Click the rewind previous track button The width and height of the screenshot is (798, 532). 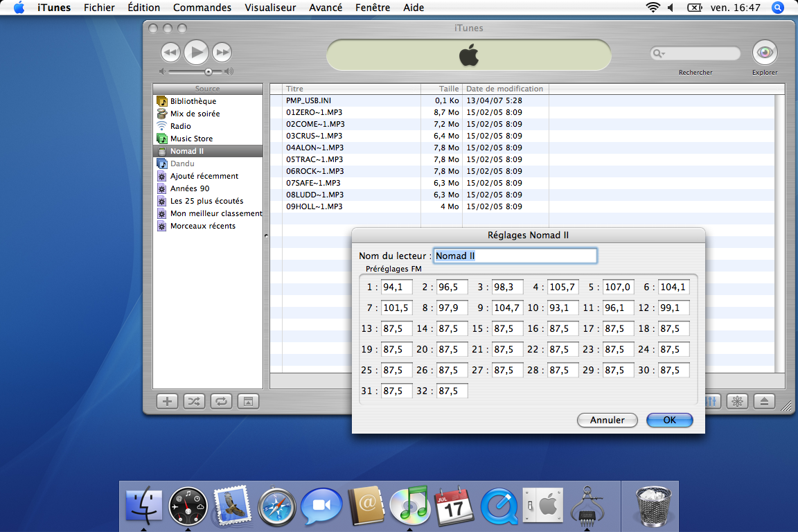click(170, 52)
